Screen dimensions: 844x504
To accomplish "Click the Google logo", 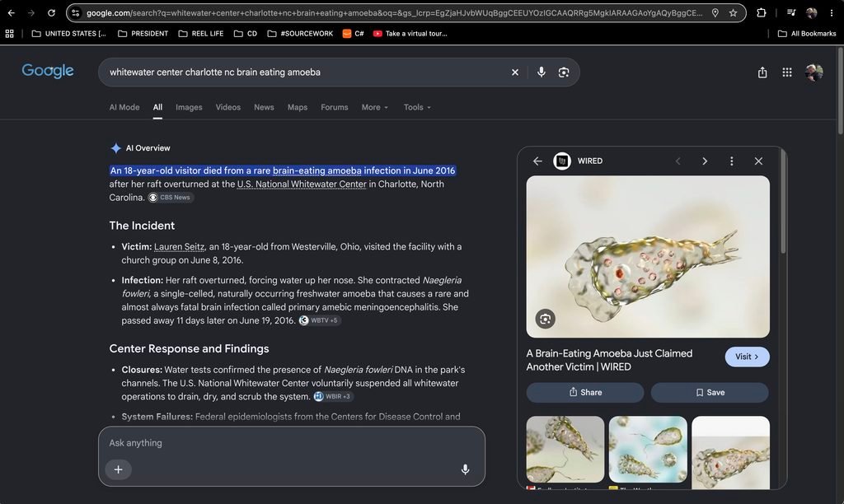I will [48, 71].
